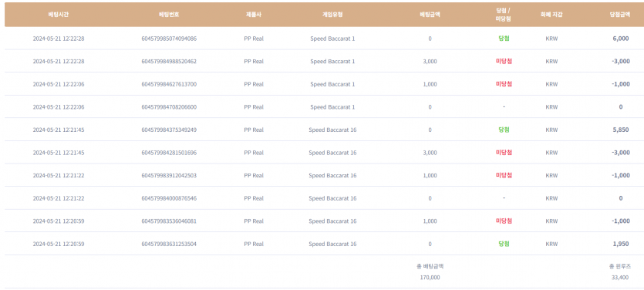Click timestamp in row ending 4086
Viewport: 644px width, 290px height.
(59, 39)
